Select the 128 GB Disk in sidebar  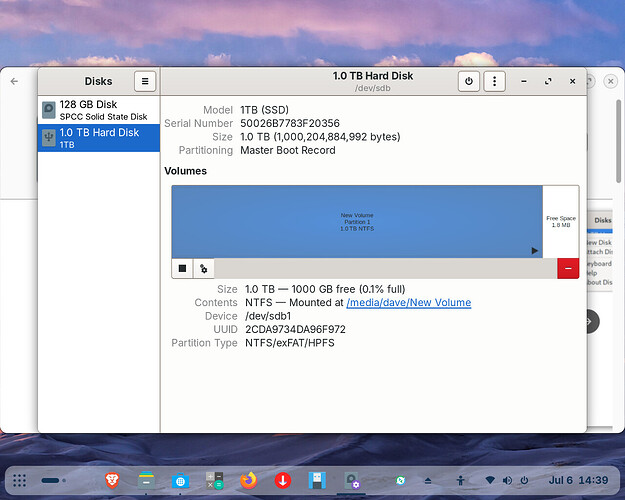coord(99,110)
